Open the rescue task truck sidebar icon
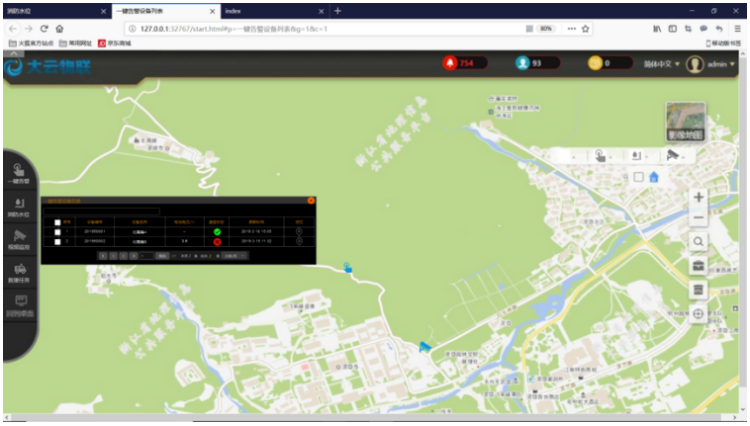750x426 pixels. tap(19, 273)
